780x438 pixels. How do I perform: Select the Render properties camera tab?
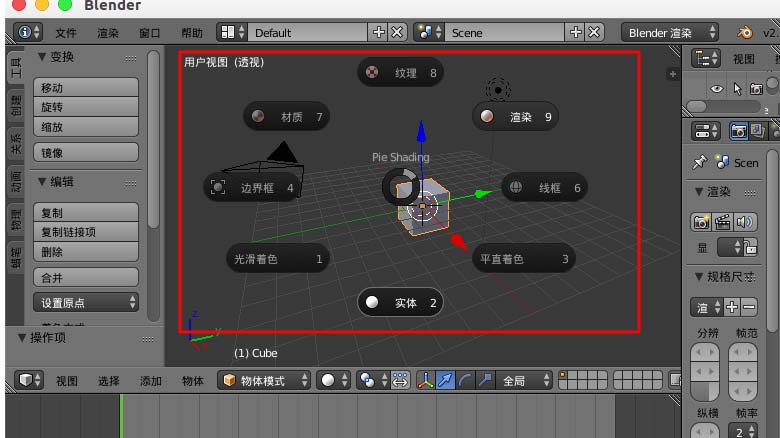[738, 131]
